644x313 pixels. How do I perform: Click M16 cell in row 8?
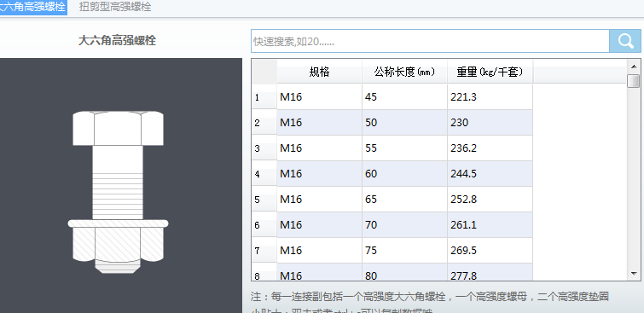click(320, 272)
